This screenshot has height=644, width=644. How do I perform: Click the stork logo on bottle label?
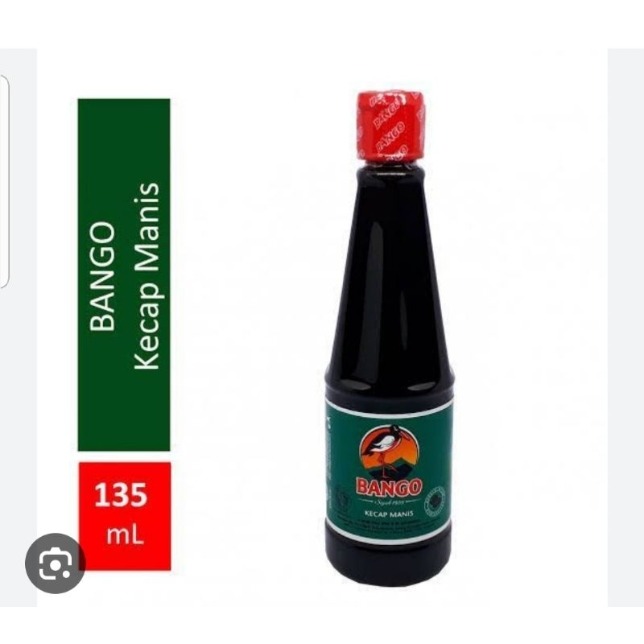tap(389, 452)
